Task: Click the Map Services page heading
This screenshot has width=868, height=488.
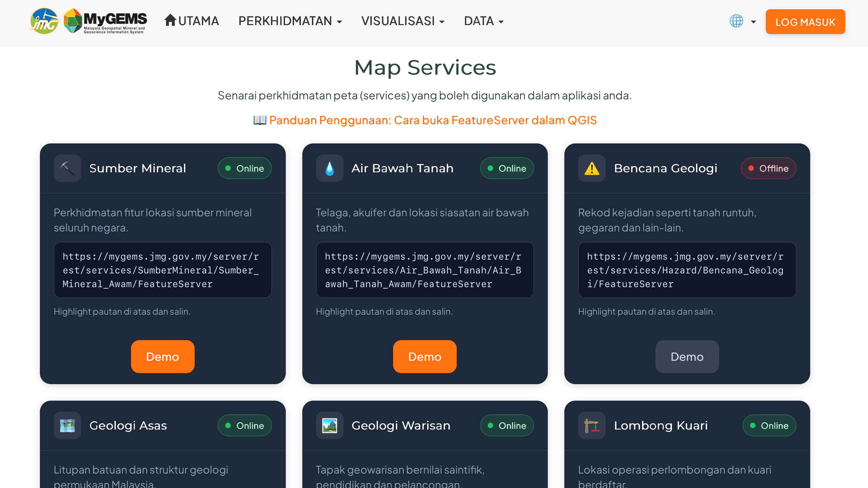Action: pos(425,67)
